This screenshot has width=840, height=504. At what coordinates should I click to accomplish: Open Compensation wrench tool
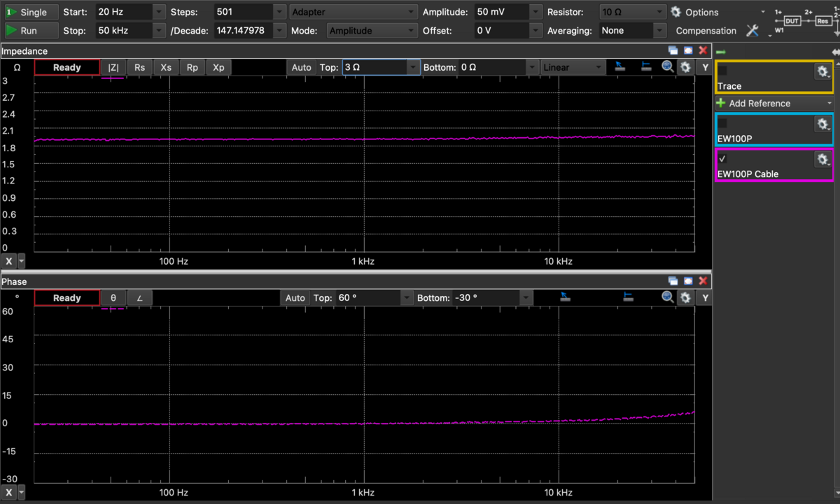click(752, 31)
